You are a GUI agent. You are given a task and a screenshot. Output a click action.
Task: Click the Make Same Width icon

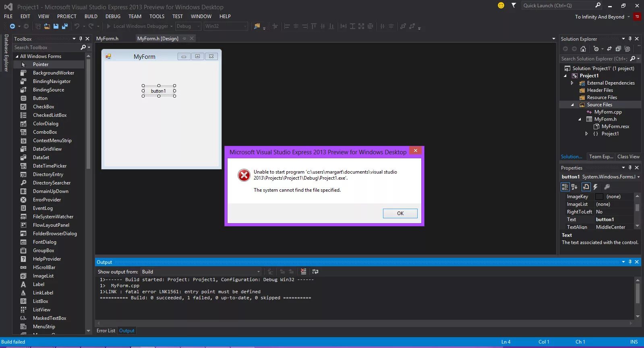pyautogui.click(x=344, y=26)
